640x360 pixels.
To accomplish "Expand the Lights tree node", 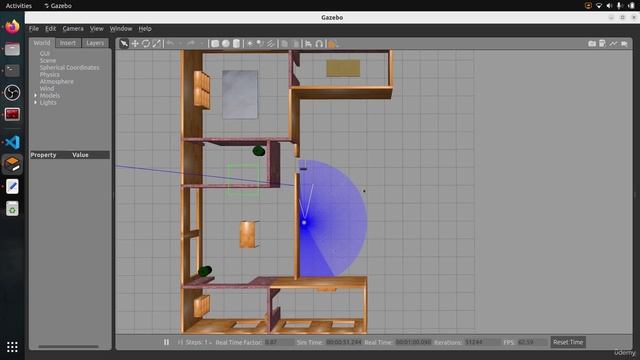I will click(36, 102).
